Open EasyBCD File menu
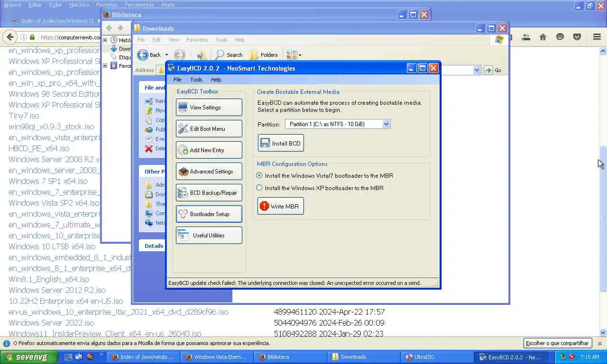Image resolution: width=607 pixels, height=364 pixels. (x=177, y=80)
